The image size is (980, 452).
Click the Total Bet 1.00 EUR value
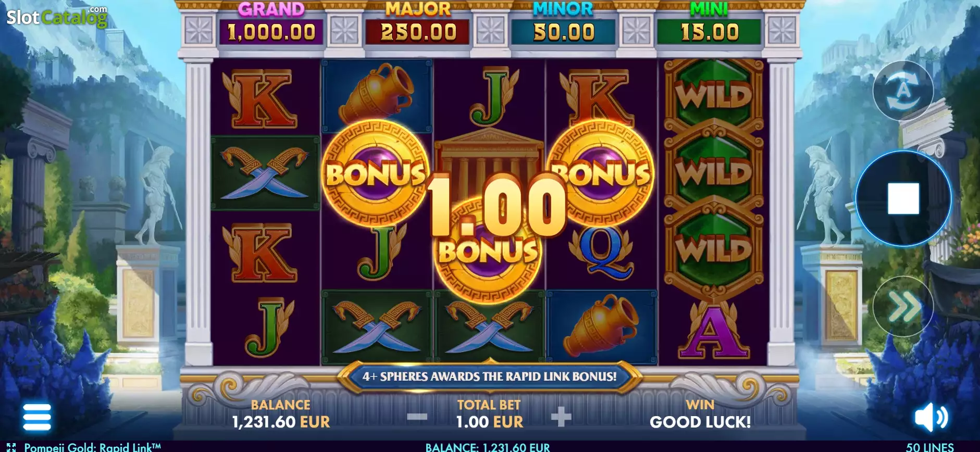(x=489, y=422)
